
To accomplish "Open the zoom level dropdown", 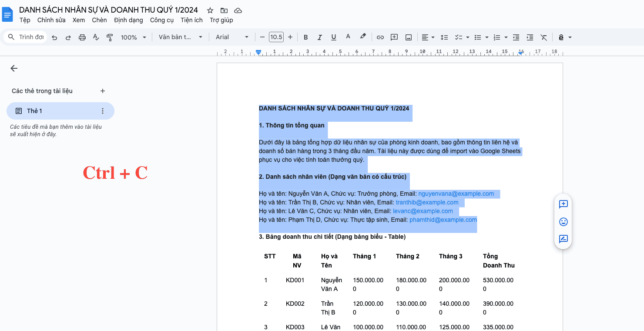I will [x=133, y=37].
